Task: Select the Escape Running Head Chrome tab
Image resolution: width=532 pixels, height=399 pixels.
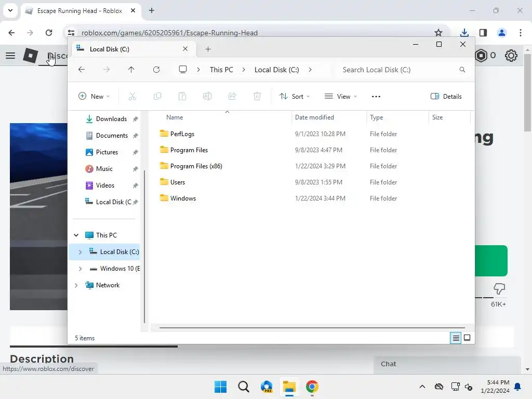Action: tap(79, 11)
